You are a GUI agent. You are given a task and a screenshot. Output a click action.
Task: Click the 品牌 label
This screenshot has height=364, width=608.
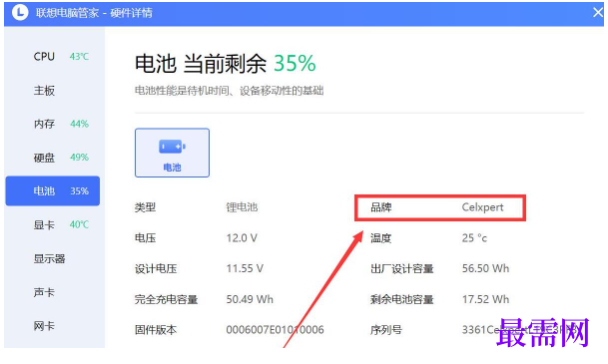tap(381, 207)
